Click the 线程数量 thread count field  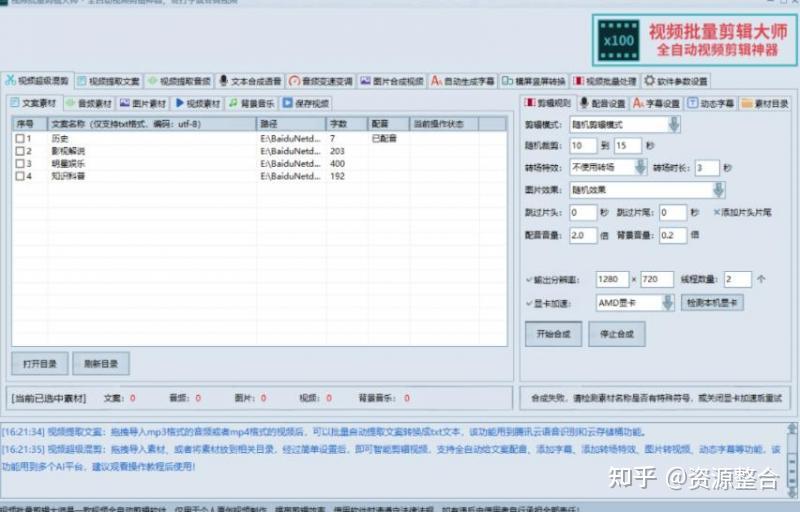pyautogui.click(x=737, y=279)
